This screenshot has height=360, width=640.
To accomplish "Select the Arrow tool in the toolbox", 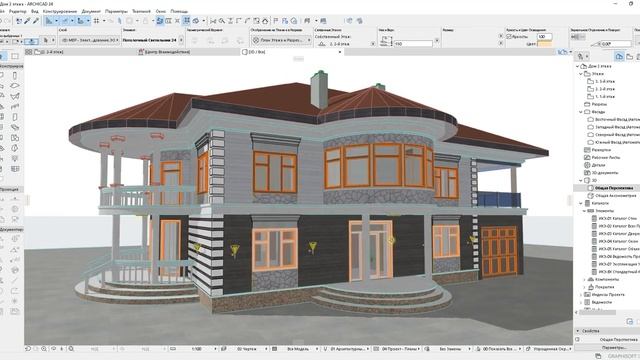I will point(2,56).
